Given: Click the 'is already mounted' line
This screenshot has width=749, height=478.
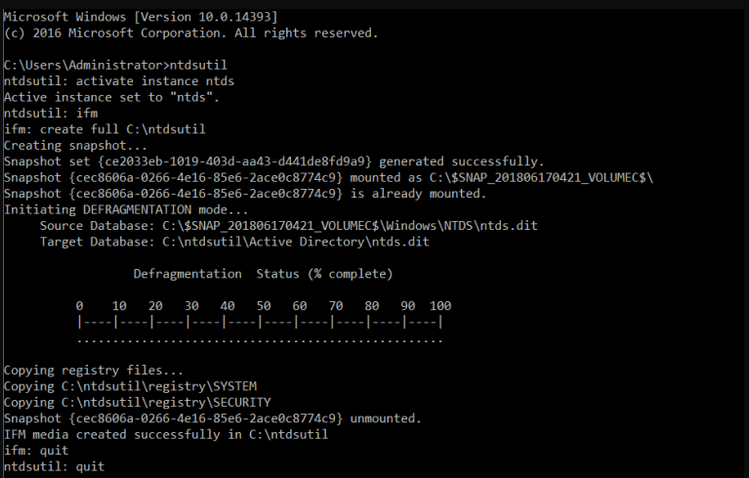Looking at the screenshot, I should 245,194.
